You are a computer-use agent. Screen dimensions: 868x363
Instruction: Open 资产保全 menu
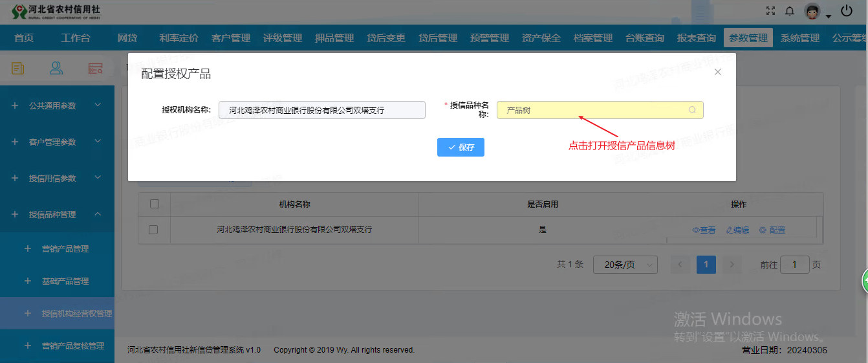coord(541,38)
